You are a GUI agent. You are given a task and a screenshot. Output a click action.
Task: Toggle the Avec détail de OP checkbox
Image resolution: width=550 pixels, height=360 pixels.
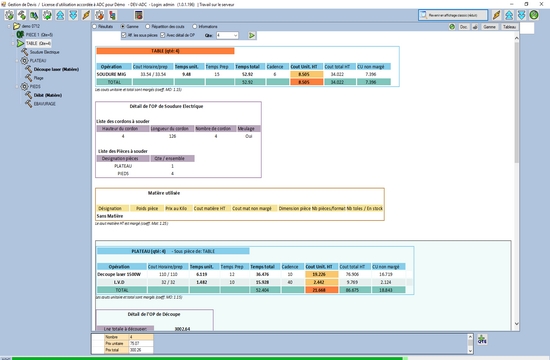click(x=162, y=35)
